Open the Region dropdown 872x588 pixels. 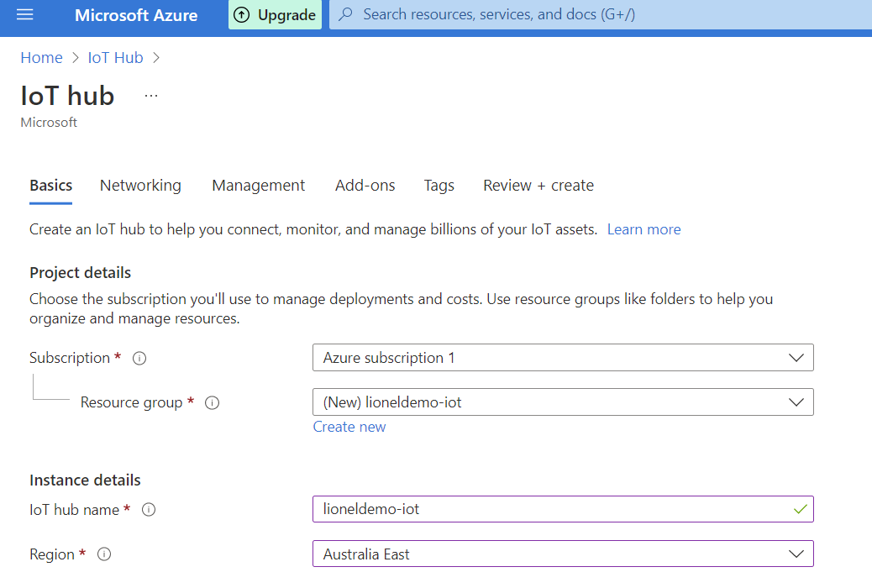(x=796, y=554)
